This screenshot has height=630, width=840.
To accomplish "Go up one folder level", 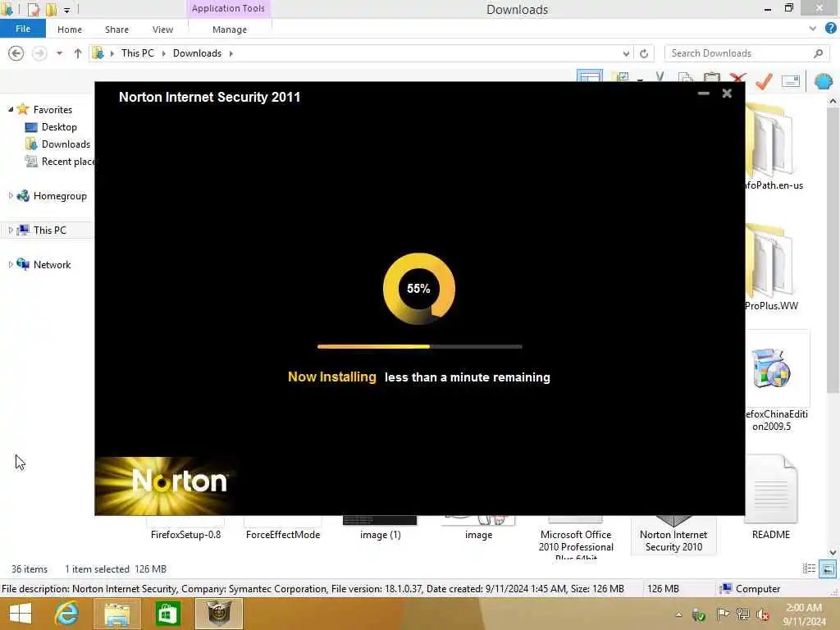I will tap(78, 53).
